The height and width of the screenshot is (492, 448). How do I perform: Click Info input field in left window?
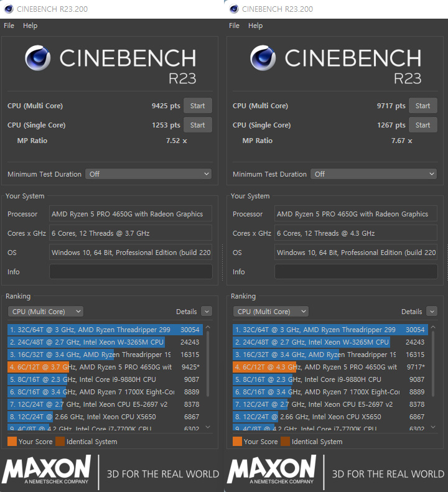(x=131, y=271)
